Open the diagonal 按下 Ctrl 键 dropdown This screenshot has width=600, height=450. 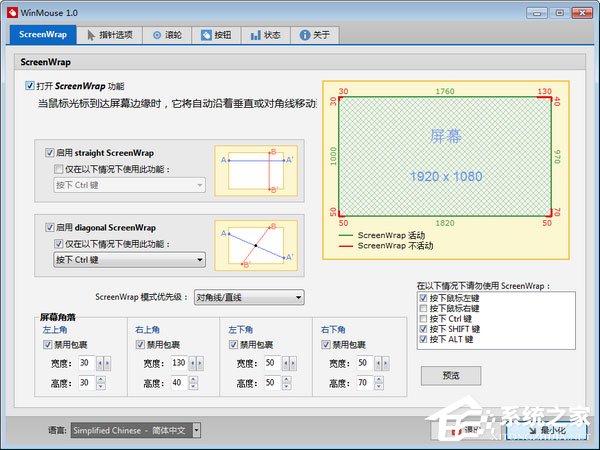tap(129, 260)
